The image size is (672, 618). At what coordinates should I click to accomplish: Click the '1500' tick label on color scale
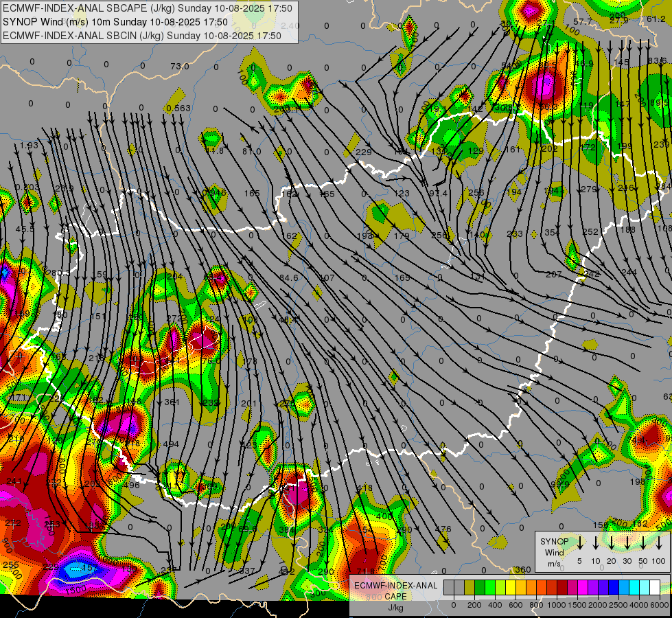(x=577, y=605)
